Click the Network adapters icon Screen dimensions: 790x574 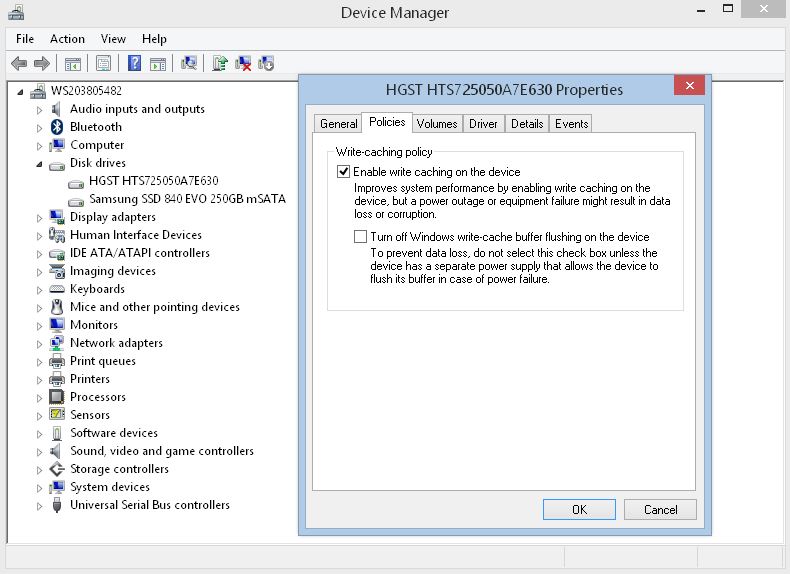click(57, 343)
